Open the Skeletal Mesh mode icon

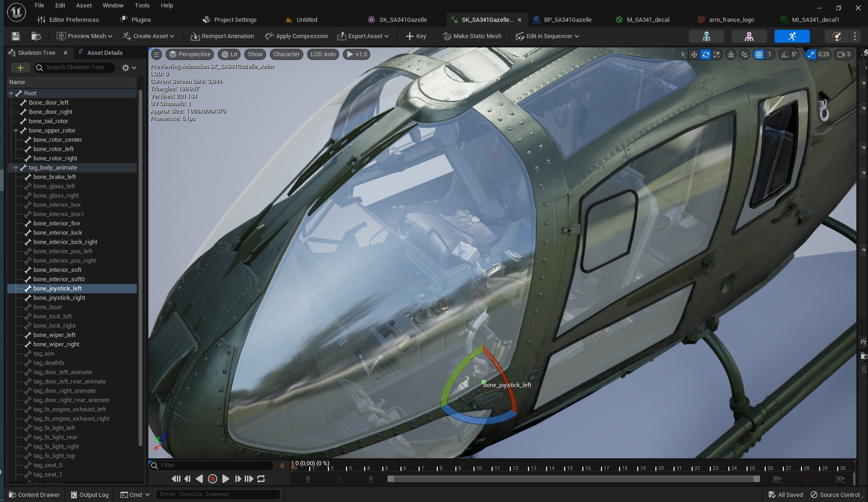[748, 36]
